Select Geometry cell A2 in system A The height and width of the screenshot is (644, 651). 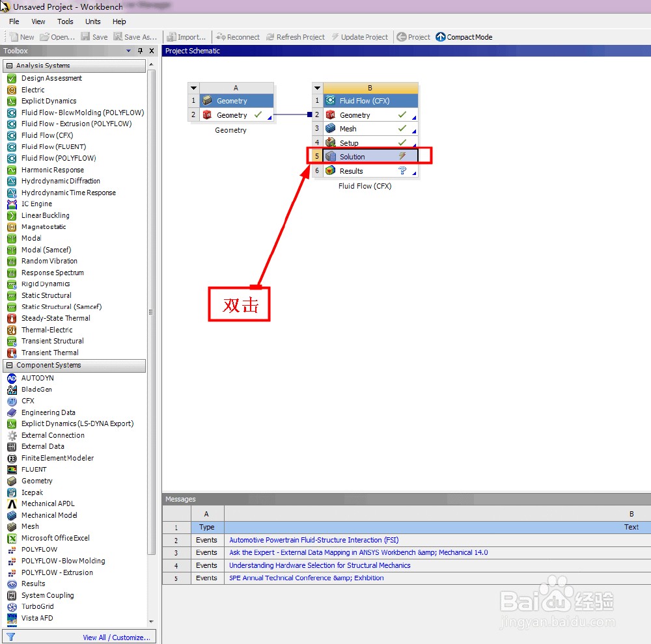(236, 115)
